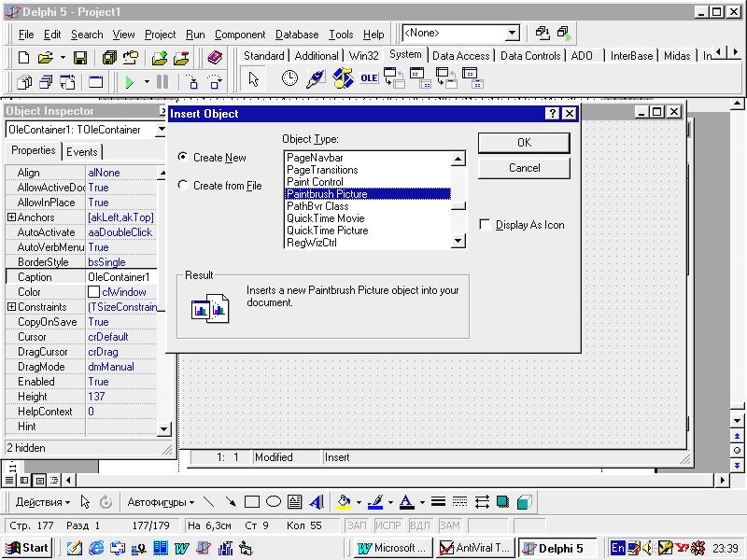Select the DdeClientConv component icon
Viewport: 747px width, 560px height.
coord(394,78)
